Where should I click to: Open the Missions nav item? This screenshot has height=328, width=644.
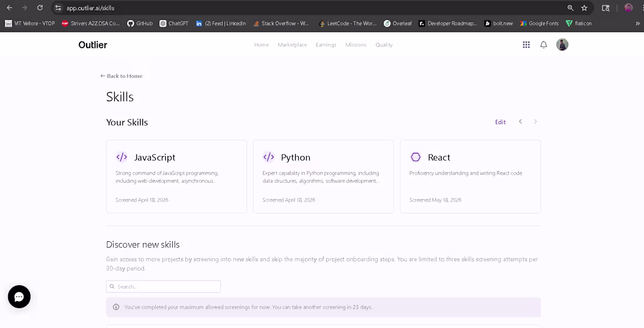click(356, 45)
